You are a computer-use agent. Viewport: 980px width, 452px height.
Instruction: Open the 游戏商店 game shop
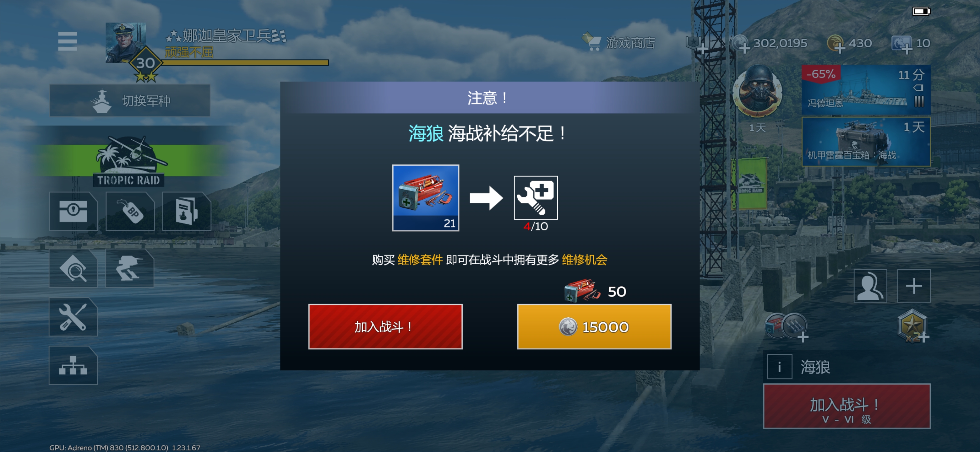click(x=618, y=43)
